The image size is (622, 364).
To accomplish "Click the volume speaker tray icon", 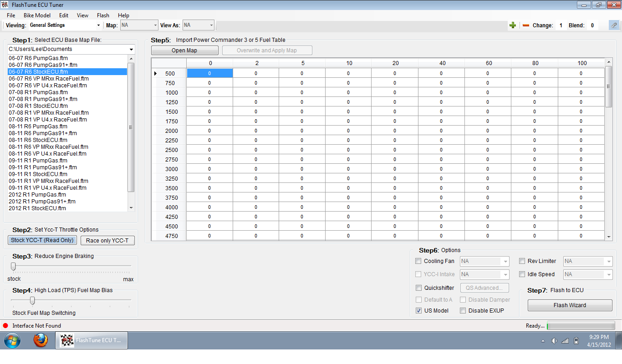I will (554, 341).
